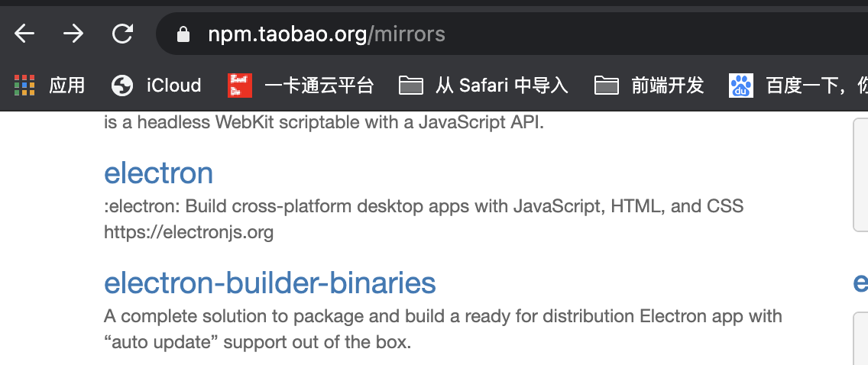
Task: Click the Baidu paw bookmark icon
Action: click(x=740, y=85)
